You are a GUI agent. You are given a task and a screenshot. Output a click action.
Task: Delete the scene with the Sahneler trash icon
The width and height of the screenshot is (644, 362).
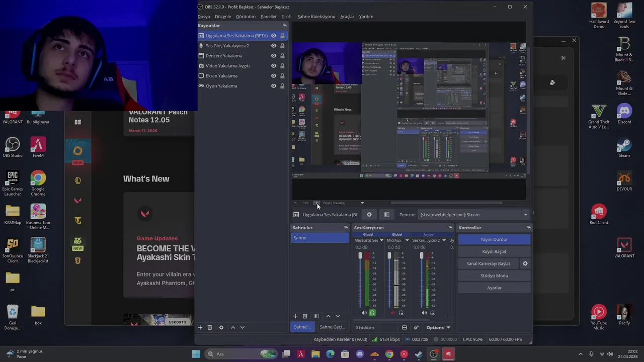[x=305, y=316]
